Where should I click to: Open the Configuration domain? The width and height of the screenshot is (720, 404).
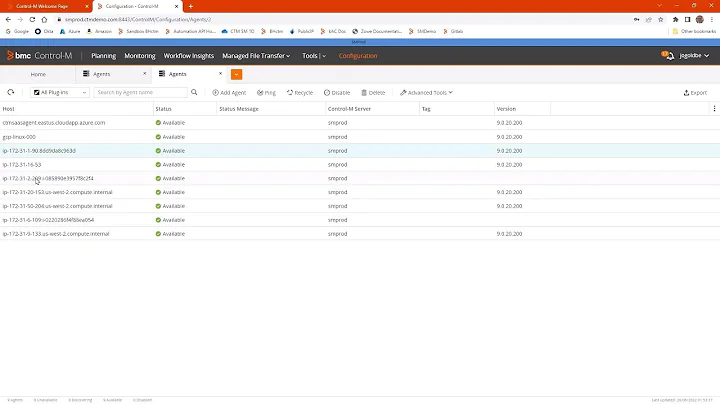(358, 56)
